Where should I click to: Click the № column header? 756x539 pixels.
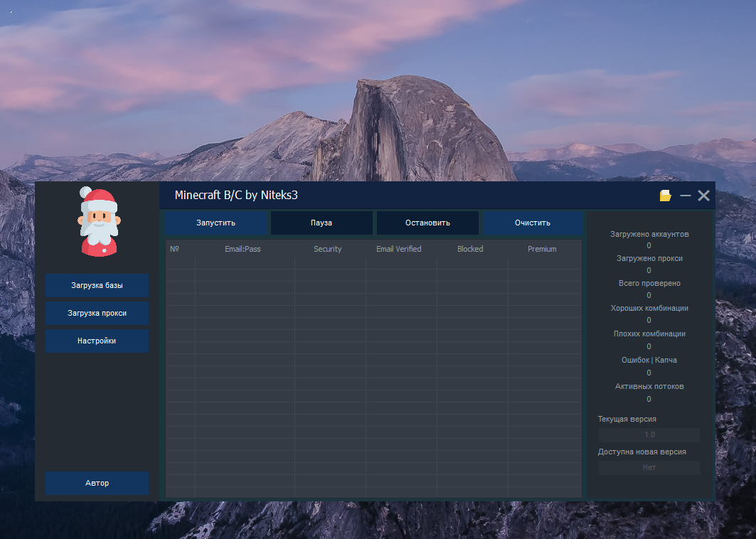174,249
